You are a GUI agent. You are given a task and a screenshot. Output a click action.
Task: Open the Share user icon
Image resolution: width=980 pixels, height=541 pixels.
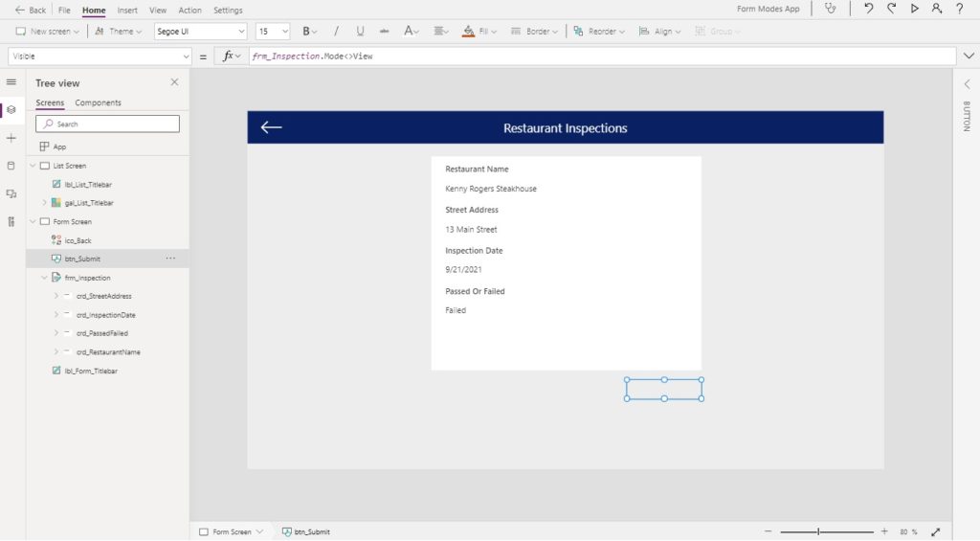coord(936,9)
